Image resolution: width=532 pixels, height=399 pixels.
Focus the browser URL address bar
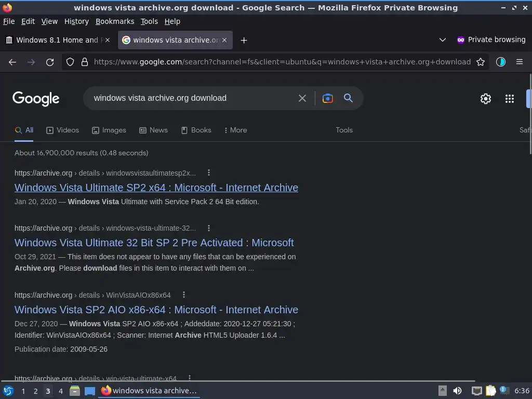[x=282, y=62]
